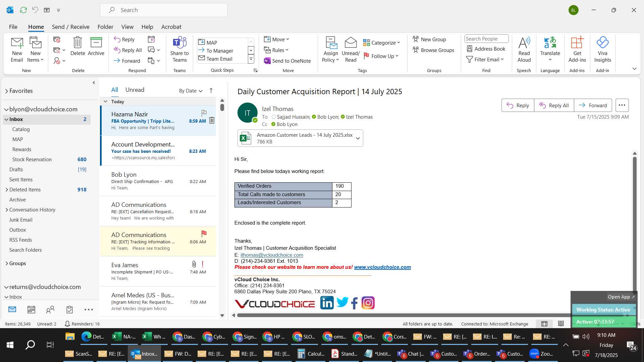
Task: Expand attachment options for Amazon Customer Leads file
Action: tap(358, 138)
